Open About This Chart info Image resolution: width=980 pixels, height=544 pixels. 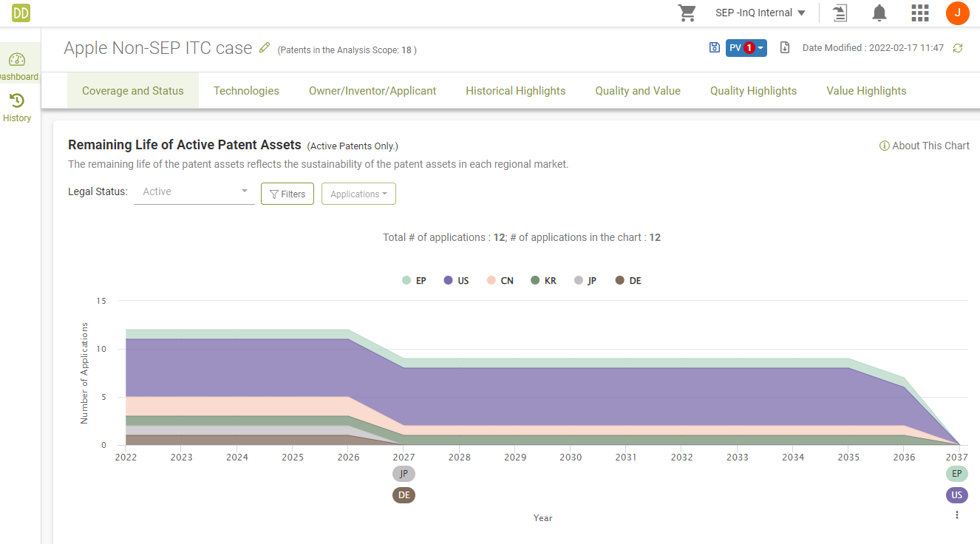(x=924, y=146)
